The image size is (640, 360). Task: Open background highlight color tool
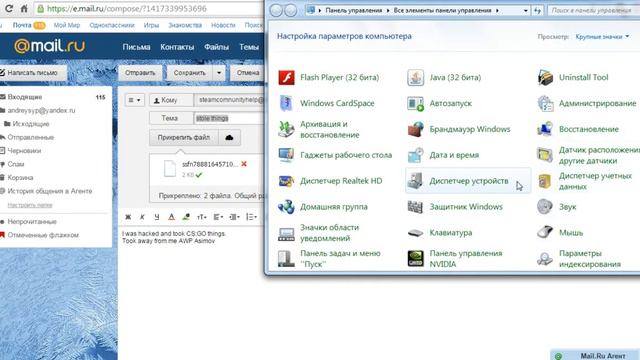(x=186, y=217)
